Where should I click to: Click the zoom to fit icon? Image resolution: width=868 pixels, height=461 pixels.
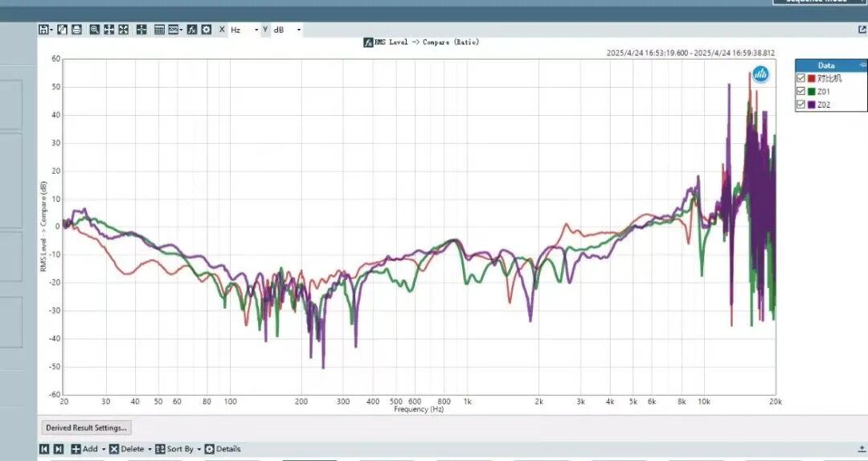124,30
